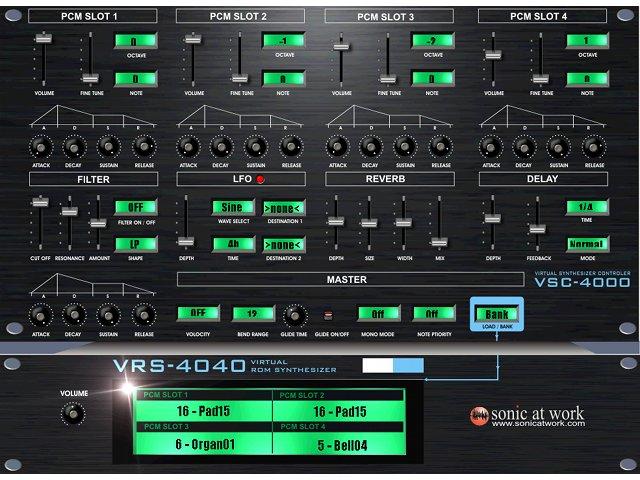The height and width of the screenshot is (480, 640).
Task: Click the PCM Slot 4 Sustain knob
Action: (x=559, y=147)
